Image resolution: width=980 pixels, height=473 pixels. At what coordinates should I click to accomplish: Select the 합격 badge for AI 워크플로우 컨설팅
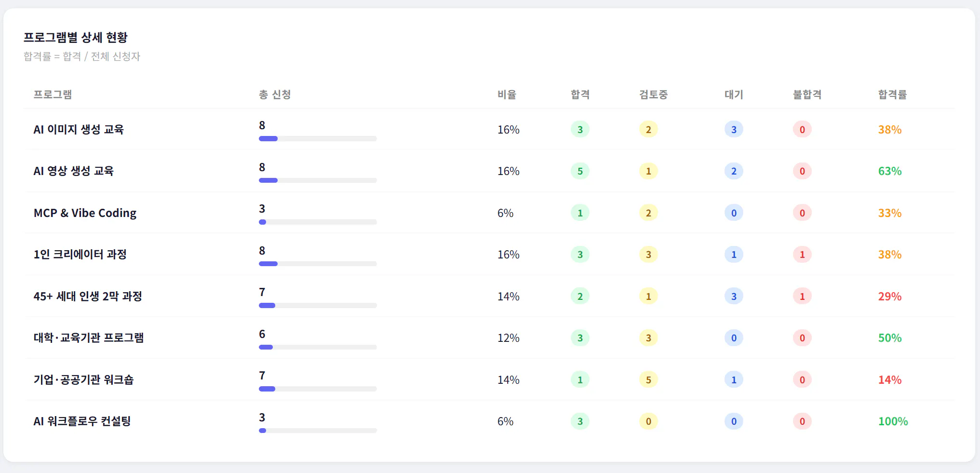point(580,421)
